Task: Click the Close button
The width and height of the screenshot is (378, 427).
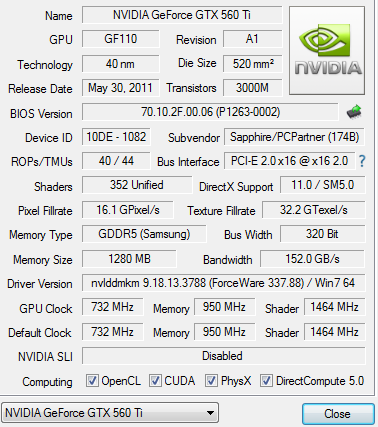Action: [338, 414]
